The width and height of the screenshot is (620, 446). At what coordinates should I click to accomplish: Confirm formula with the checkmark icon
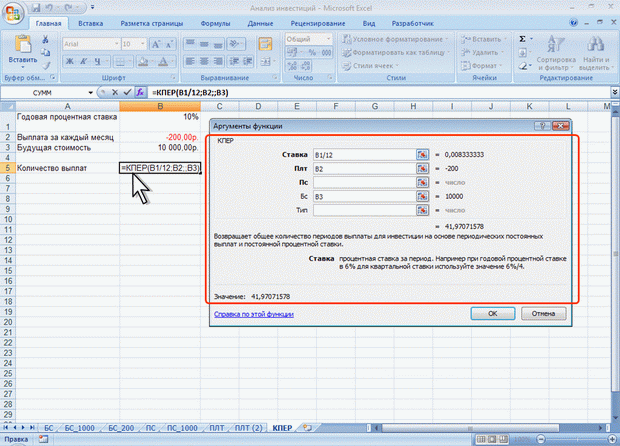coord(129,92)
